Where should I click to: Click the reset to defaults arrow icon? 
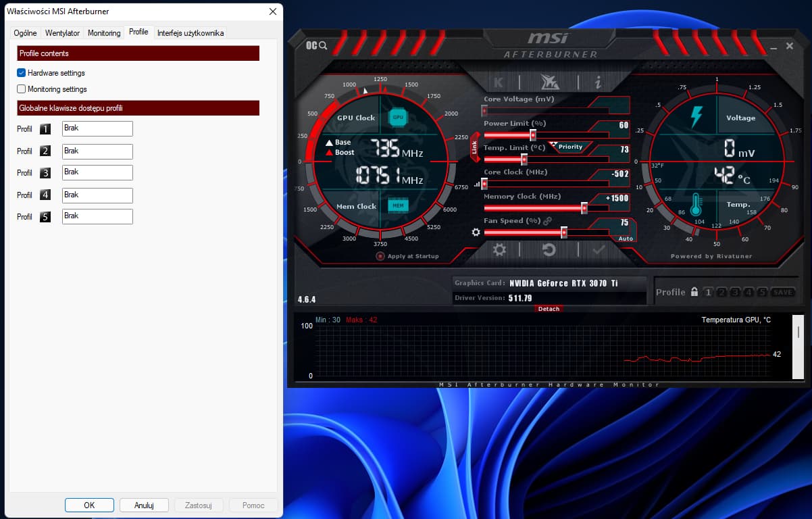[549, 250]
